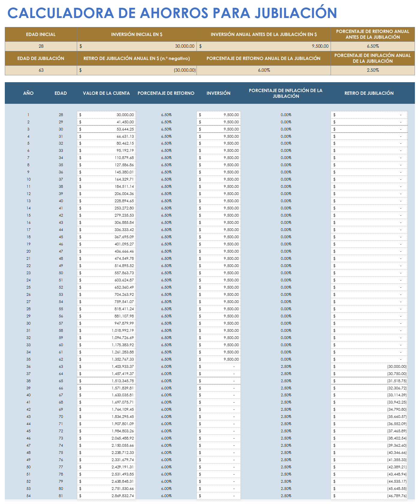Select account value 1,403,933.37

point(106,367)
